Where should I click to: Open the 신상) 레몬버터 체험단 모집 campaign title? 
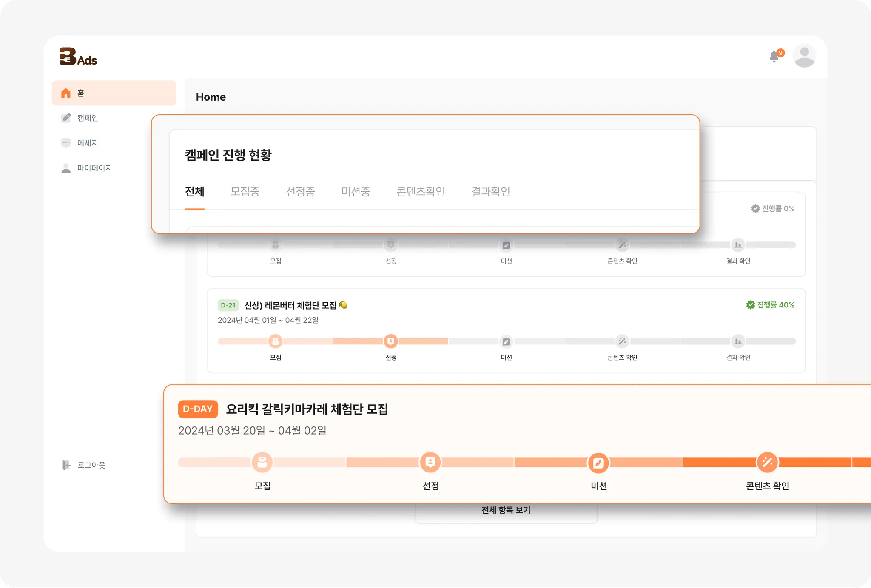point(290,305)
